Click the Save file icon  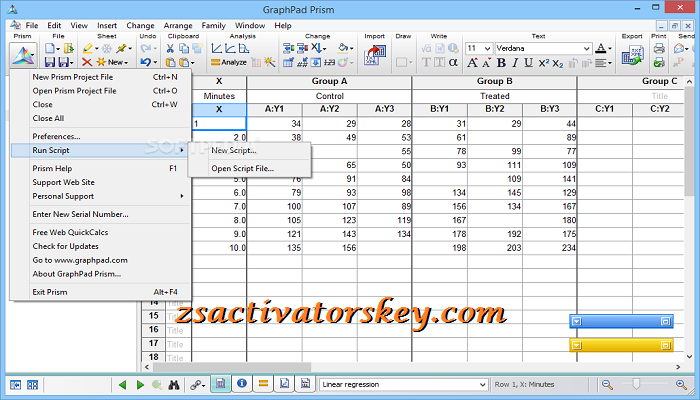[50, 62]
